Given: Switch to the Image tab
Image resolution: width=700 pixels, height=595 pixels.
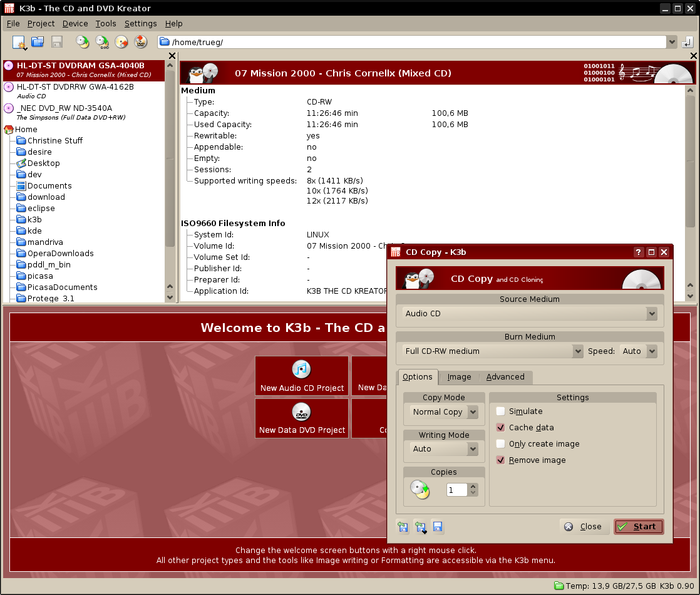Looking at the screenshot, I should tap(459, 377).
